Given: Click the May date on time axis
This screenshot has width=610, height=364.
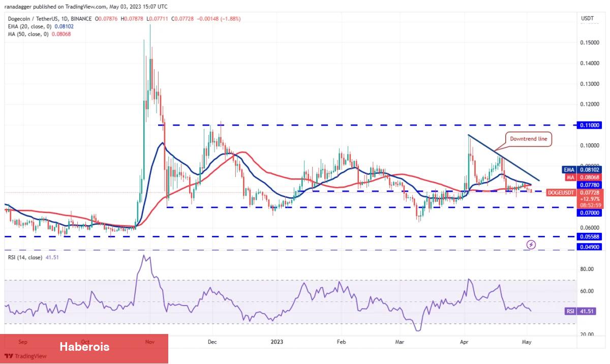Looking at the screenshot, I should pos(527,342).
